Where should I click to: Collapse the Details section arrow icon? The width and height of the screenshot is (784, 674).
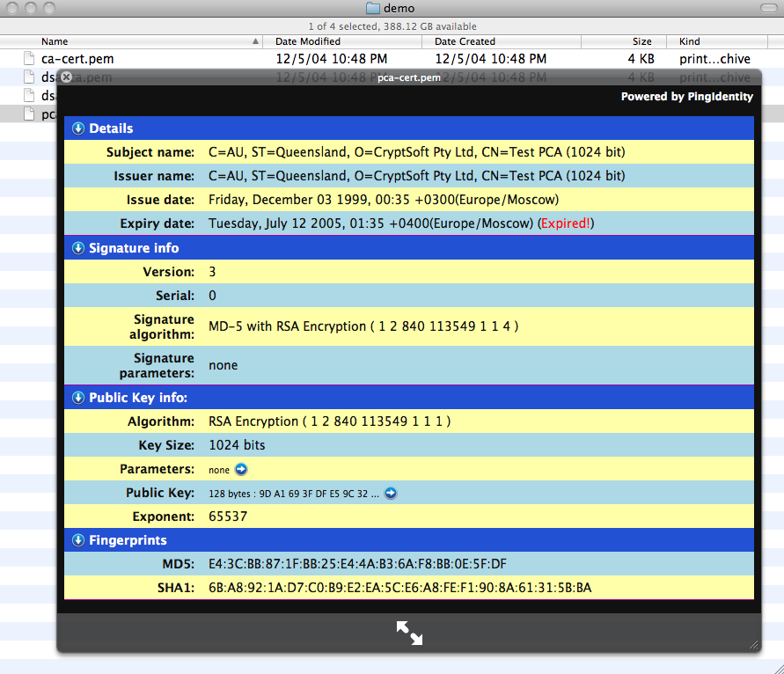(78, 128)
